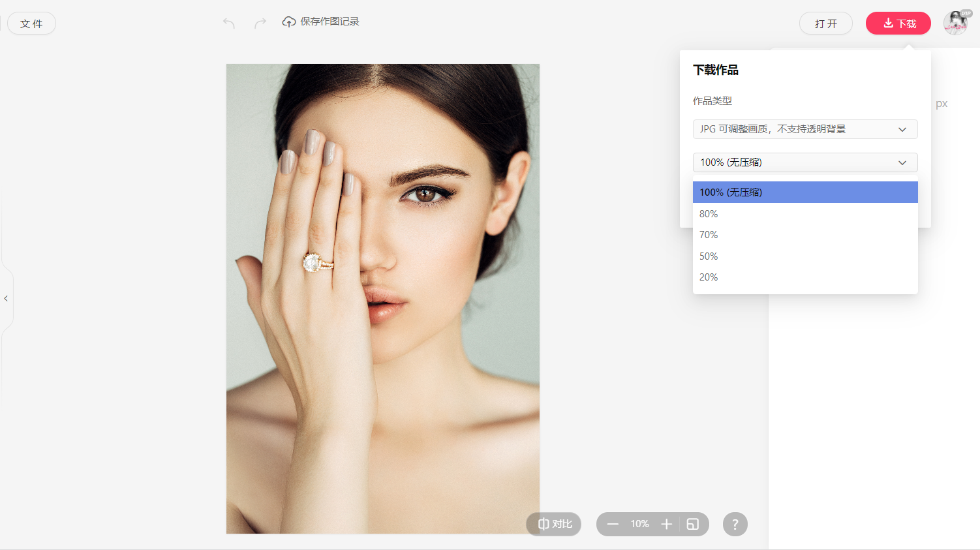Viewport: 980px width, 550px height.
Task: Click the undo arrow icon
Action: tap(229, 23)
